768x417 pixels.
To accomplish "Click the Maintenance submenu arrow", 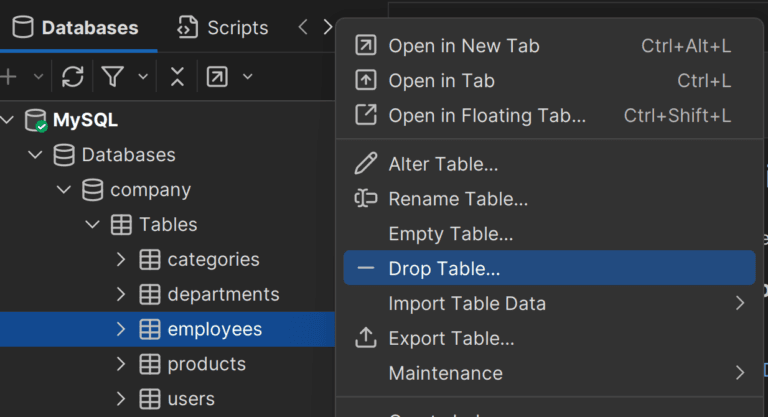I will coord(740,373).
